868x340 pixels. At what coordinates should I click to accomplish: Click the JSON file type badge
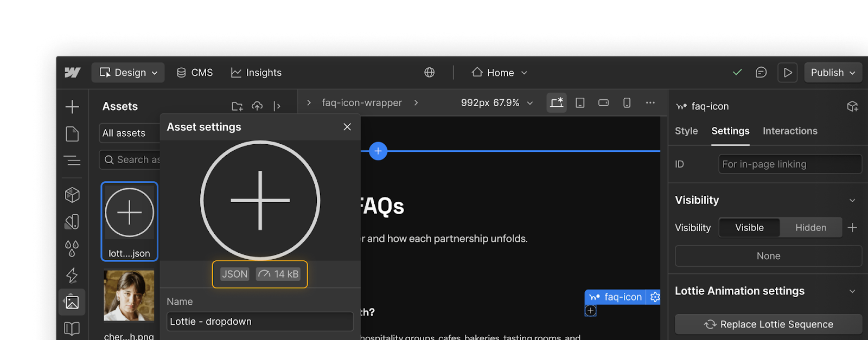point(234,274)
